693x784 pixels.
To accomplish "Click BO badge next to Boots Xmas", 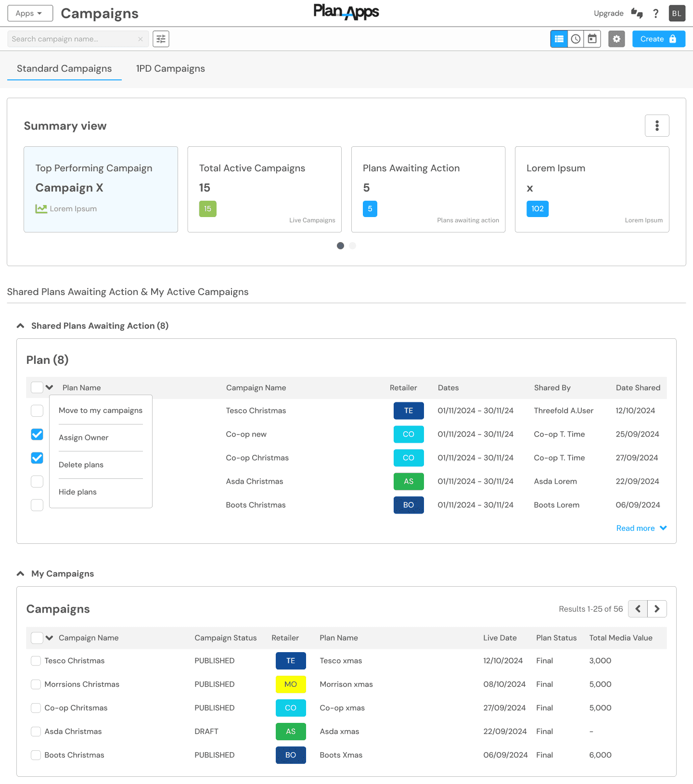I will [291, 755].
